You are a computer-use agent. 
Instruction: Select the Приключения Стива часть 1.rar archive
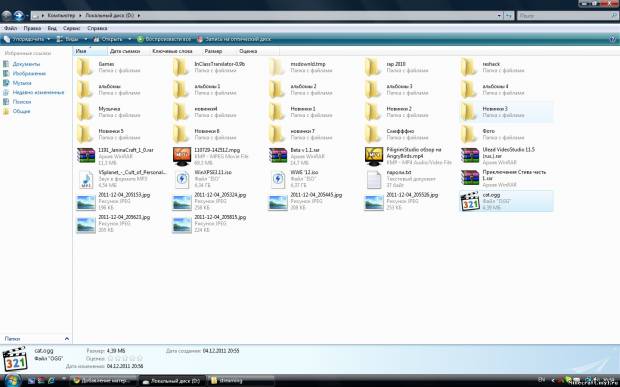tap(504, 179)
